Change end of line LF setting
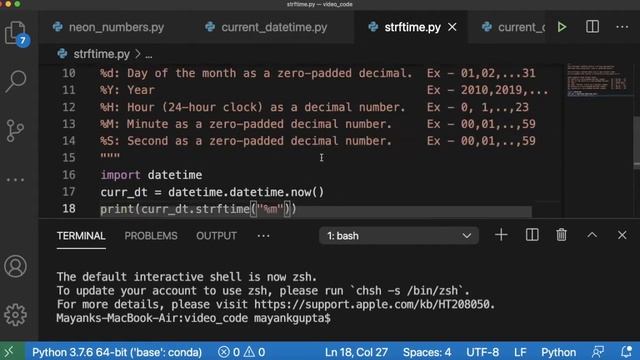Viewport: 640px width, 360px height. (x=520, y=352)
